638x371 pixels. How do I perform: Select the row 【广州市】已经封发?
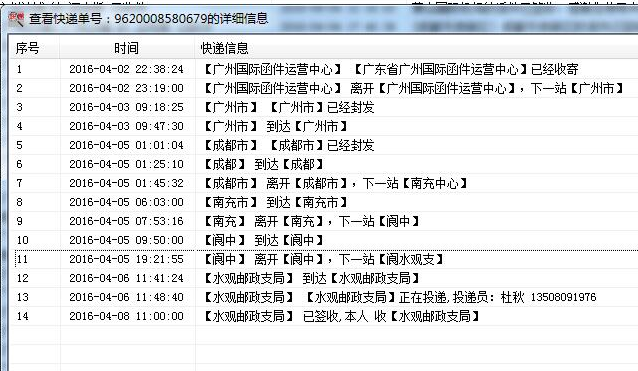point(324,107)
